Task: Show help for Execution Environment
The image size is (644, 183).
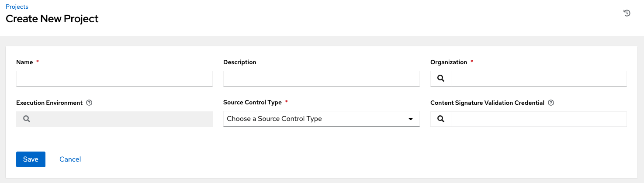Action: coord(89,103)
